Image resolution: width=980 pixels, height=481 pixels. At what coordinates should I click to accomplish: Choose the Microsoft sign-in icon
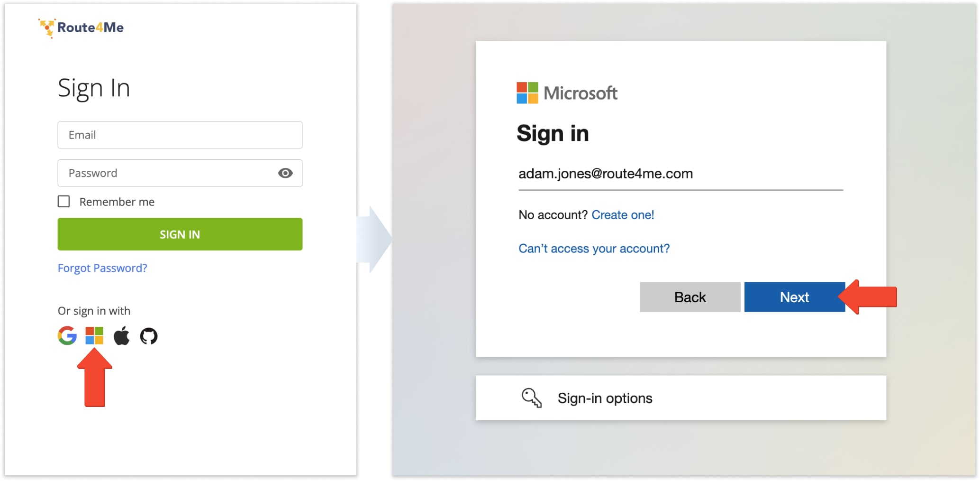[x=94, y=336]
